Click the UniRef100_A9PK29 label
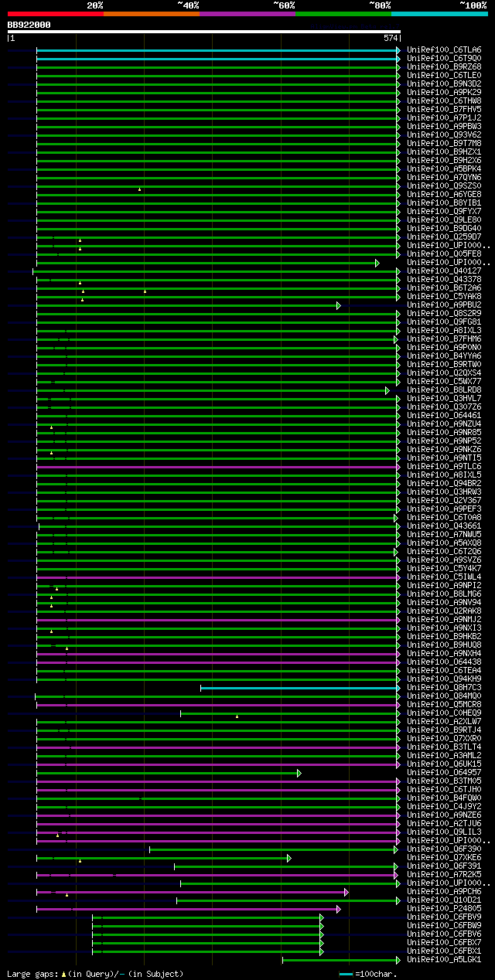Screen dimensions: 495x980 click(444, 92)
